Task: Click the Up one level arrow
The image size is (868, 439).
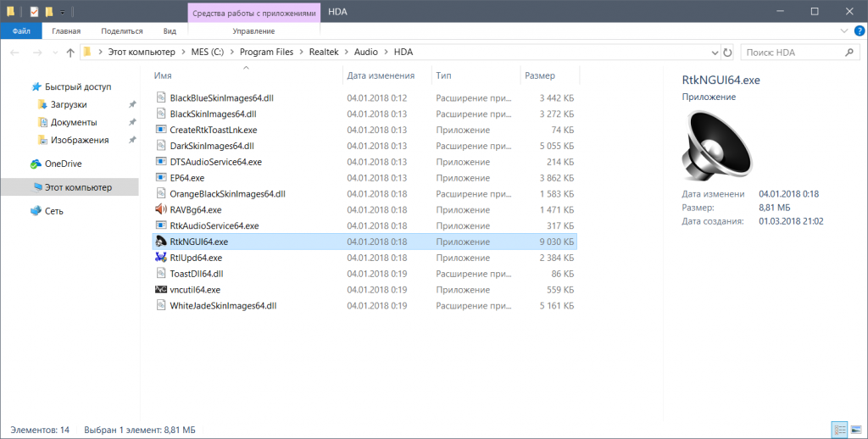Action: tap(70, 53)
